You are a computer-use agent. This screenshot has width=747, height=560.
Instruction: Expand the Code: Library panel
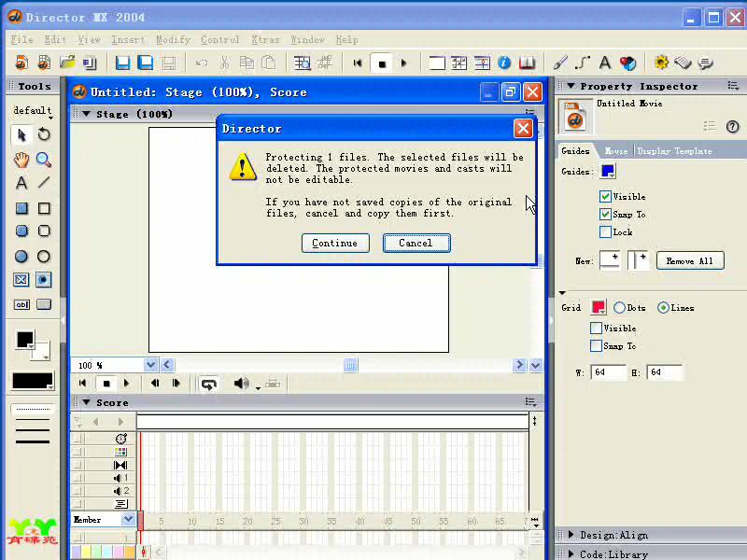571,553
